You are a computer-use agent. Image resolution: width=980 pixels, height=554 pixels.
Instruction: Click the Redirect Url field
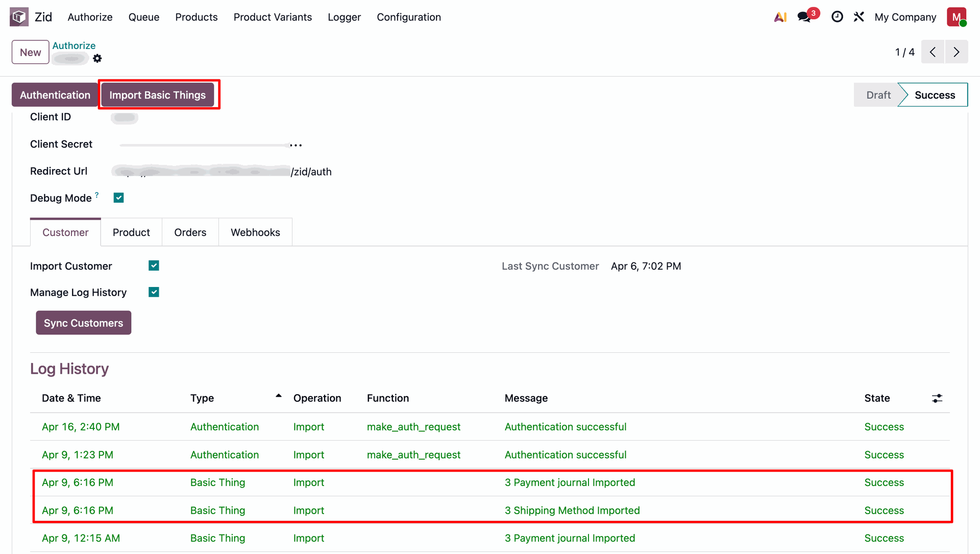pyautogui.click(x=222, y=172)
